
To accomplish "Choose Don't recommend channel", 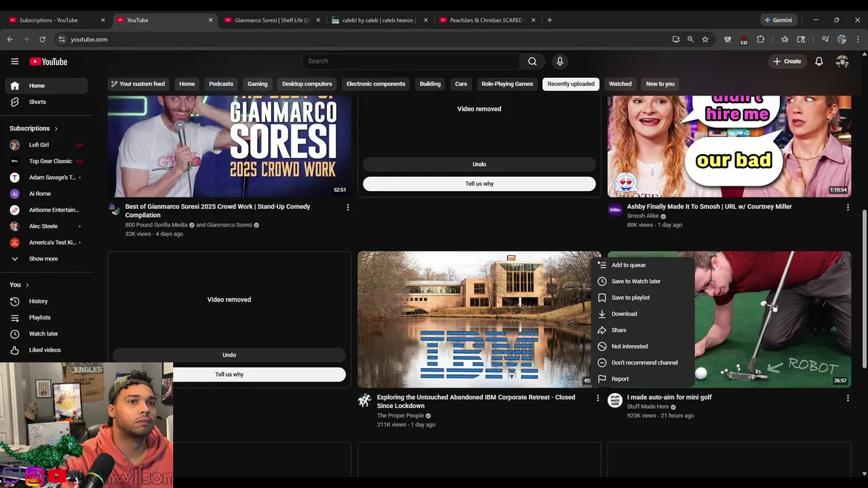I will tap(643, 363).
